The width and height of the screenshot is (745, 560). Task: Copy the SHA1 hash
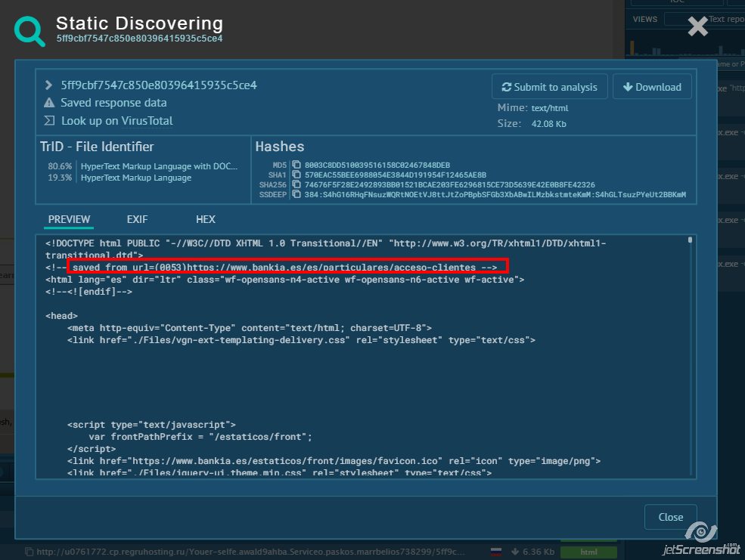click(x=296, y=175)
